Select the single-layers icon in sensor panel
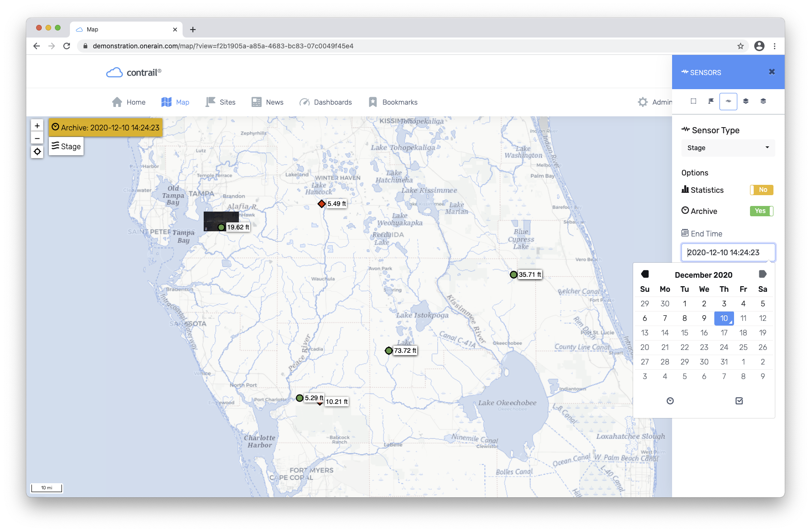This screenshot has height=532, width=811. pos(746,101)
